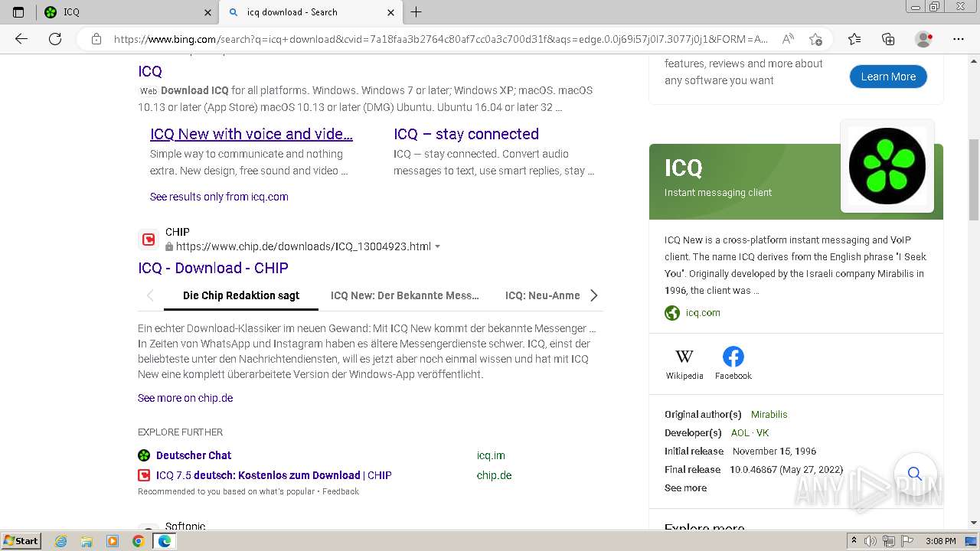Click VK developer link

(x=763, y=432)
